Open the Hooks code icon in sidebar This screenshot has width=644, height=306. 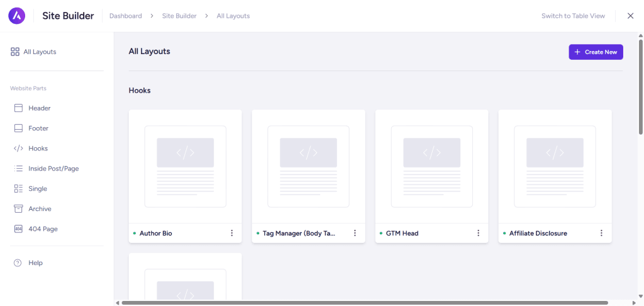[x=18, y=149]
